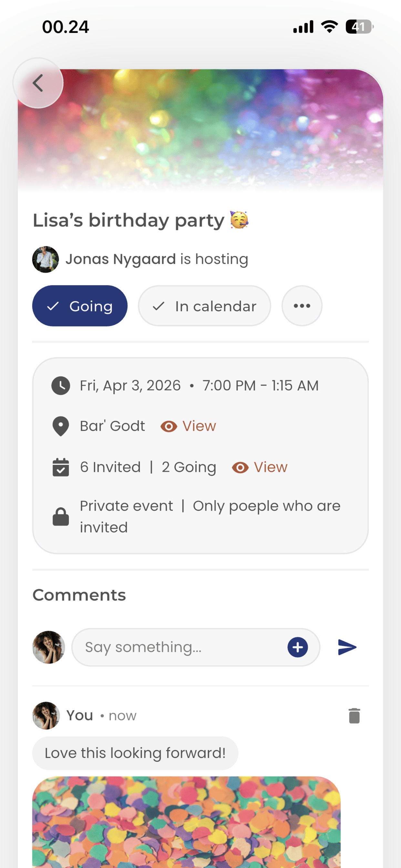This screenshot has width=401, height=868.
Task: Add attachment with plus icon
Action: pos(298,647)
